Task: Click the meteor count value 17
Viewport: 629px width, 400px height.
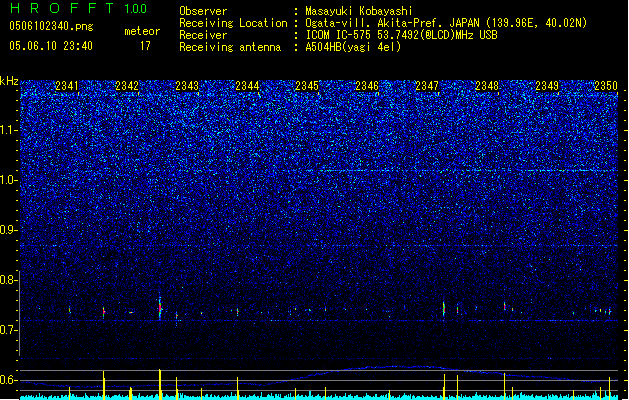Action: (x=145, y=46)
